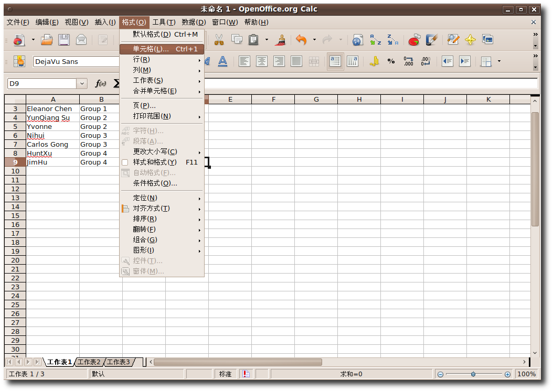Click the Edit file icon
The width and height of the screenshot is (553, 392).
click(103, 40)
